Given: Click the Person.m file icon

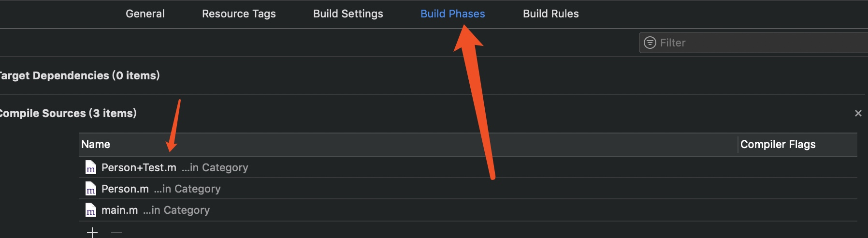Looking at the screenshot, I should [90, 189].
